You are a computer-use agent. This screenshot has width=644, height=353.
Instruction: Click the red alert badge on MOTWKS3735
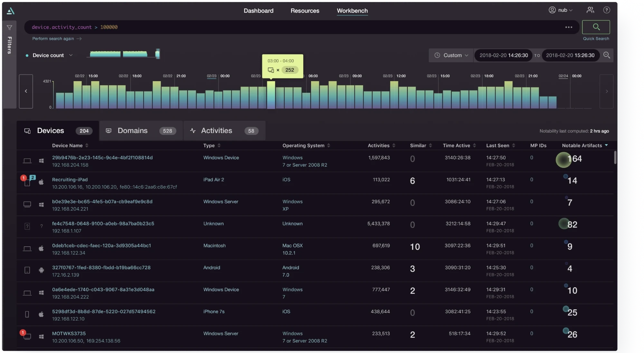pos(23,333)
